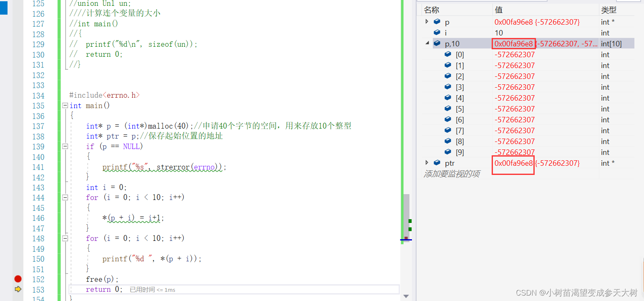Select the value of element [5]
The image size is (644, 301).
(515, 109)
